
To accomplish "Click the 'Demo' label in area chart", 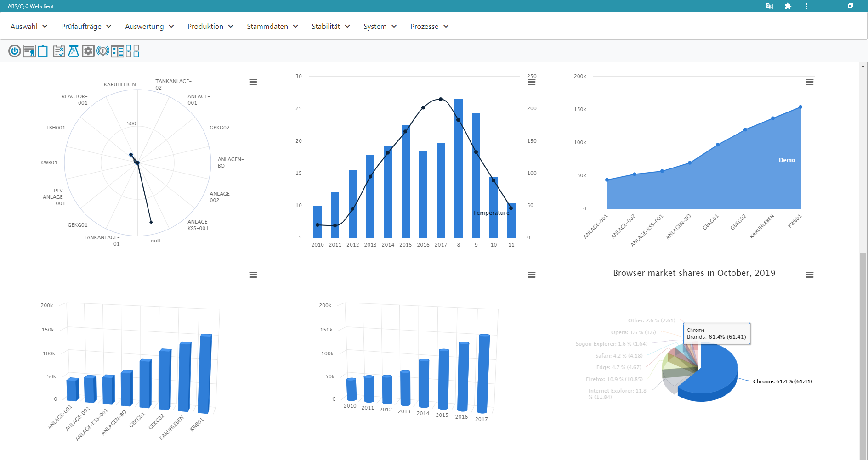I will pyautogui.click(x=787, y=160).
